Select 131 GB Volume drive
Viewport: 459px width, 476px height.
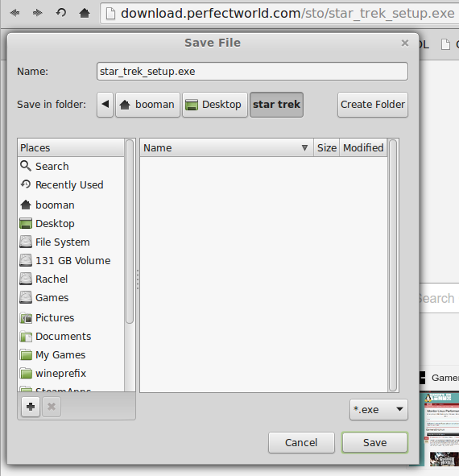click(x=71, y=260)
